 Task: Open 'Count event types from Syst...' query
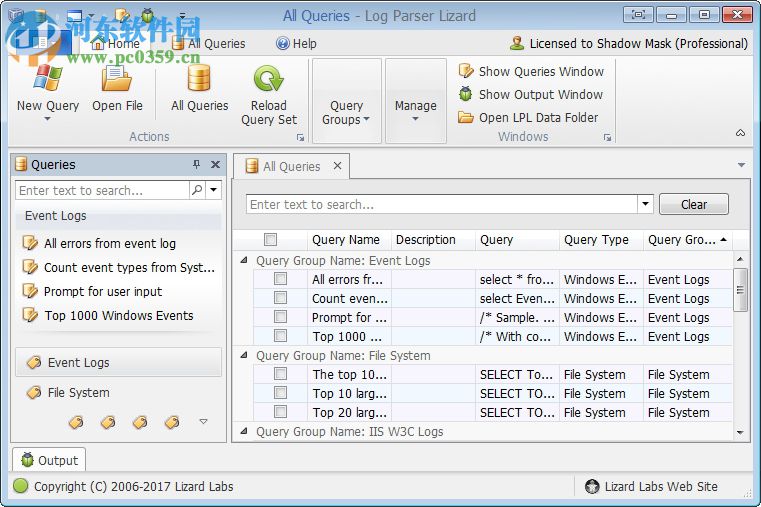click(118, 267)
